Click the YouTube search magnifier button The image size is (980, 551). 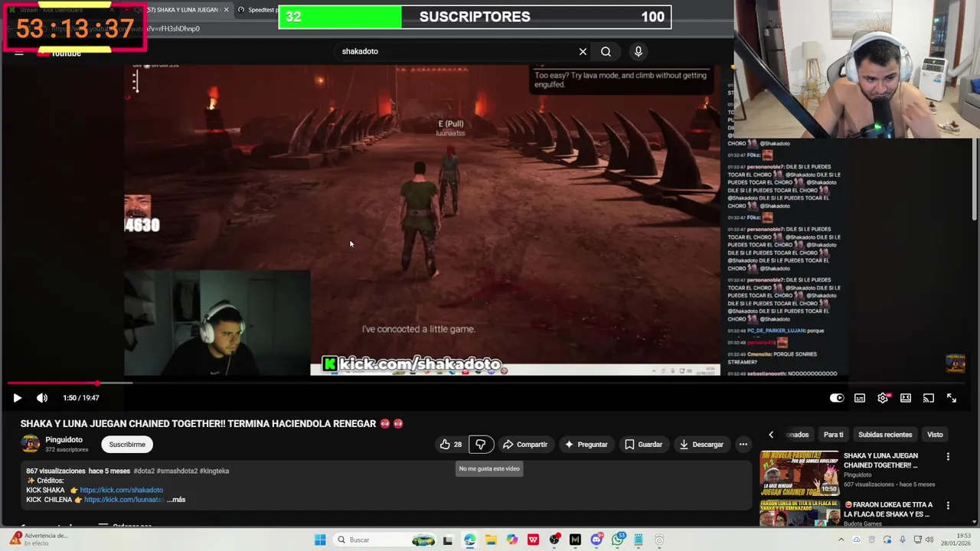tap(606, 51)
